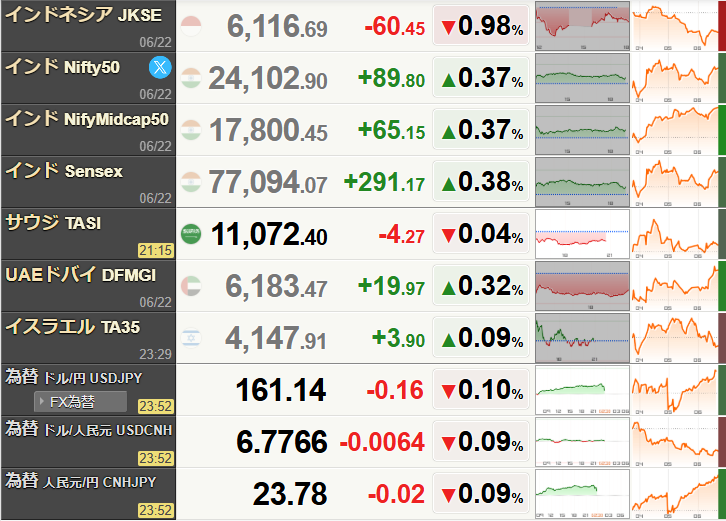Click the Israel flag icon
Image resolution: width=726 pixels, height=521 pixels.
(x=191, y=338)
